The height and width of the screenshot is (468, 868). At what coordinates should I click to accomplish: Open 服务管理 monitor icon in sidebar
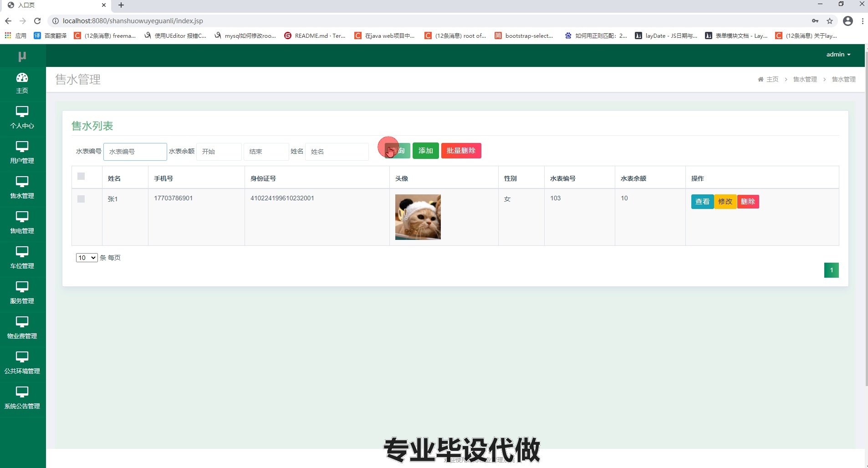(22, 287)
